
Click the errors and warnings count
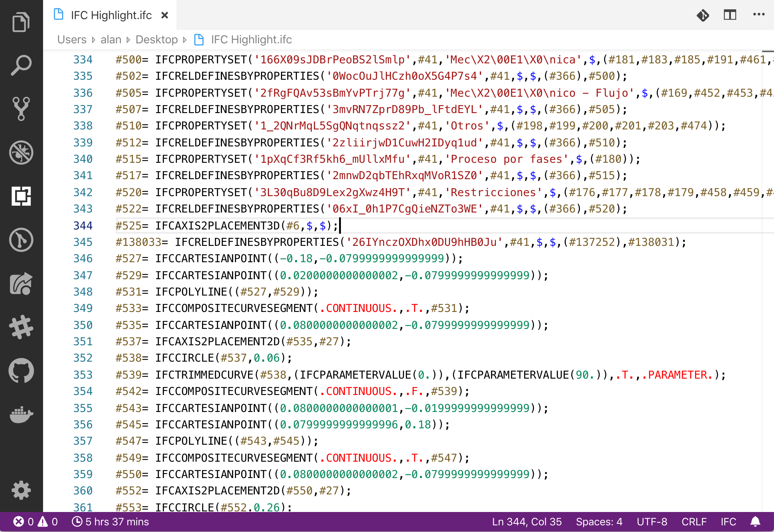pos(35,522)
